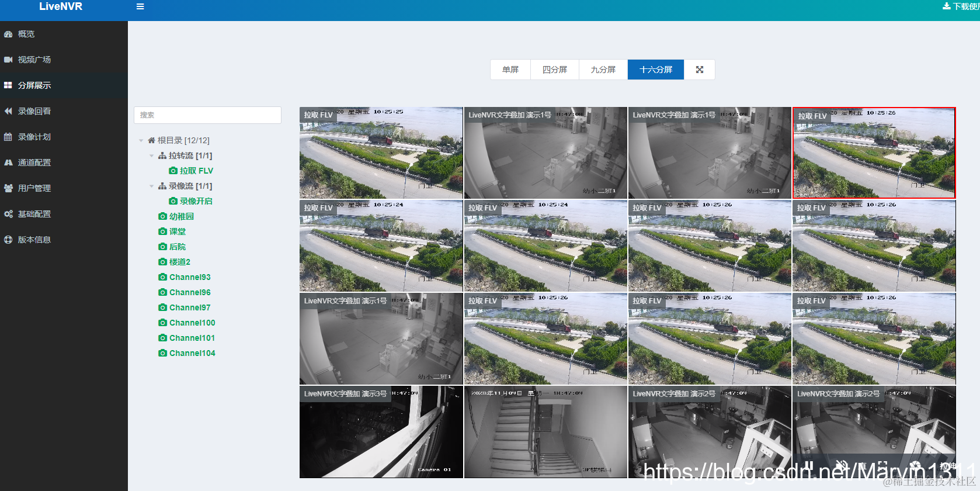This screenshot has height=491, width=980.
Task: Open 录像回看 menu item
Action: (x=64, y=111)
